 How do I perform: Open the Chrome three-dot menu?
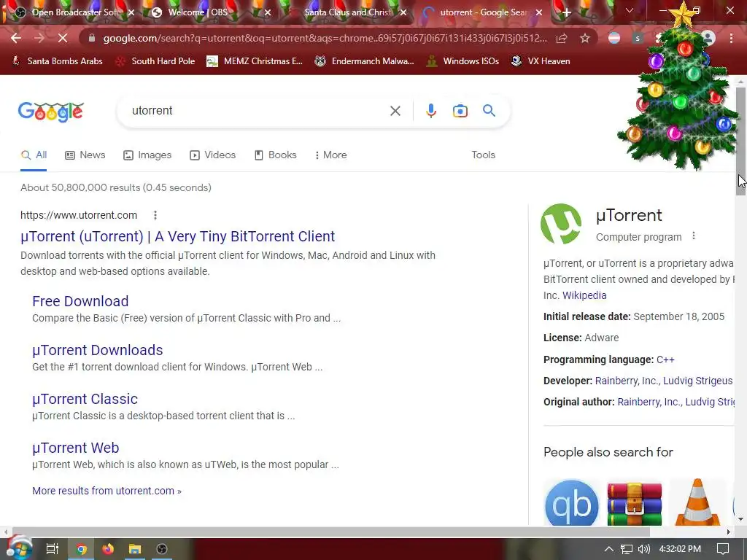click(731, 38)
